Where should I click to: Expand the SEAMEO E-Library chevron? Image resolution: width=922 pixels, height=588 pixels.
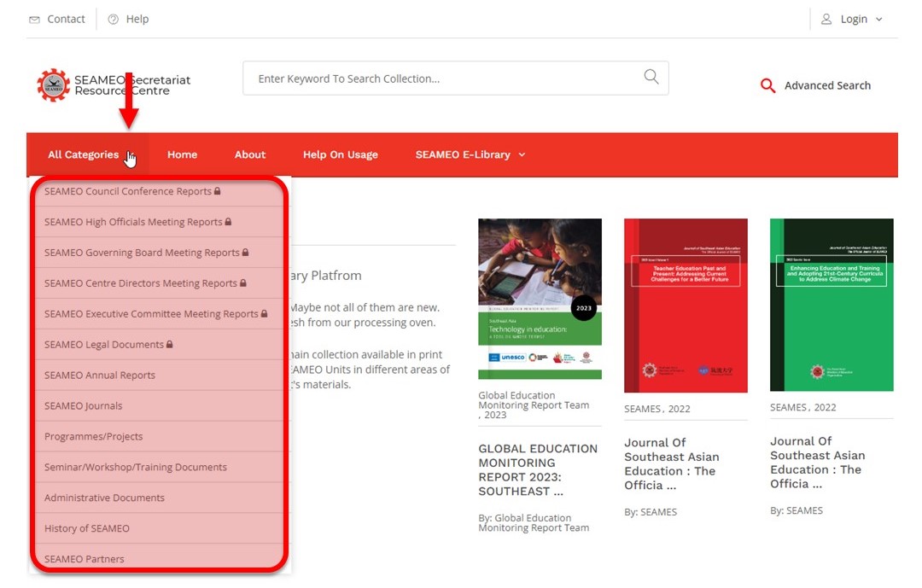click(522, 154)
